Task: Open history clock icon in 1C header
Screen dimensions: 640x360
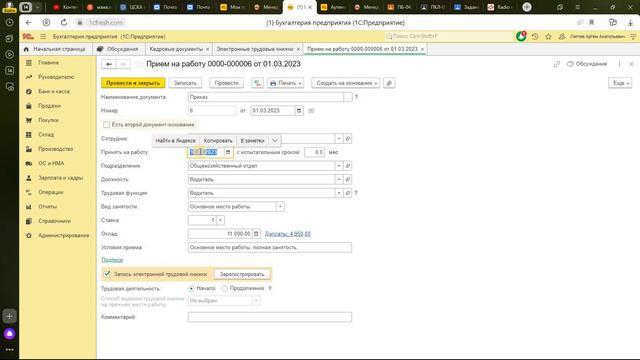Action: 535,36
